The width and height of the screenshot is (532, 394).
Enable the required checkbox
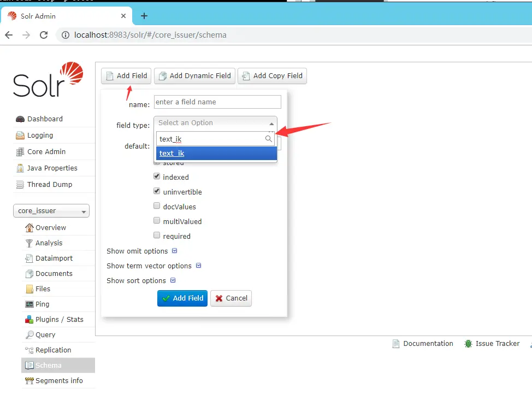[156, 235]
